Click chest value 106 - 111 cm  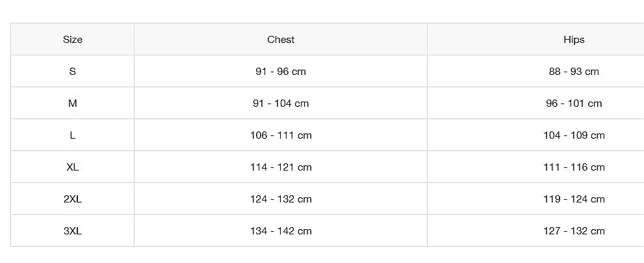pyautogui.click(x=281, y=135)
